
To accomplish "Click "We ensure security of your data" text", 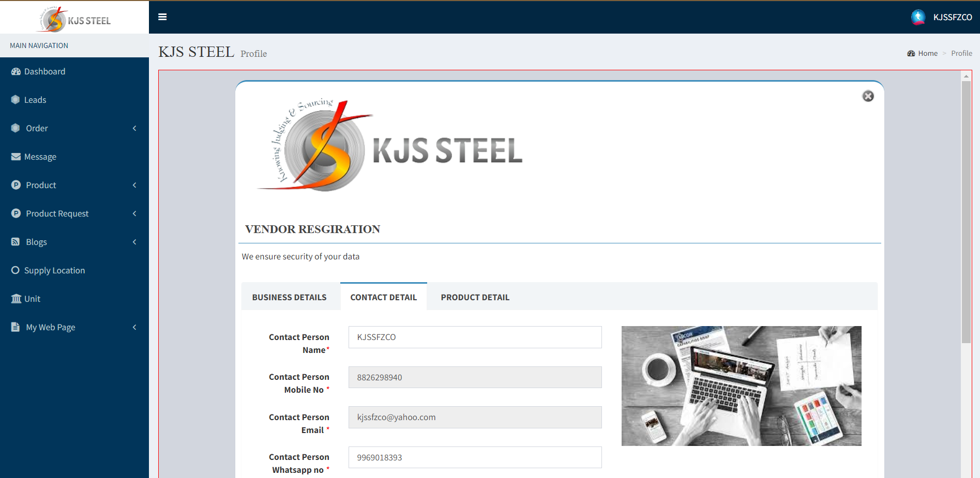I will 300,256.
